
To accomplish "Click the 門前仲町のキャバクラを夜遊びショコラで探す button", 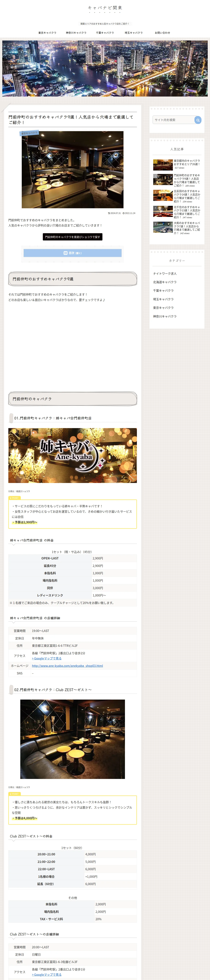I will (72, 237).
